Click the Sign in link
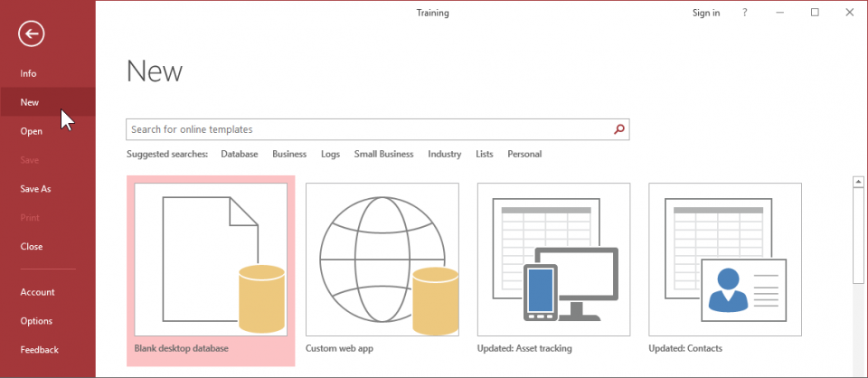The image size is (868, 378). (x=706, y=13)
